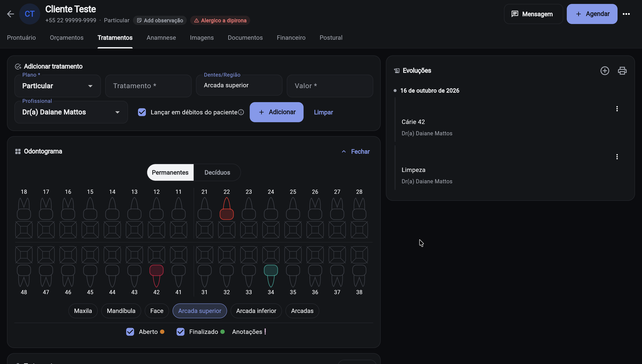Viewport: 642px width, 364px height.
Task: Select tooth 11 in the odontogram
Action: tap(178, 208)
